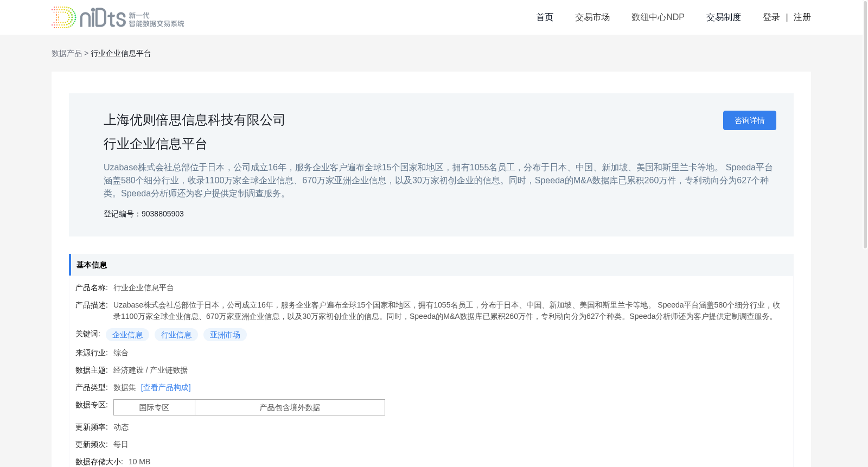This screenshot has height=467, width=868.
Task: Click 每日 update interval value
Action: pyautogui.click(x=121, y=444)
